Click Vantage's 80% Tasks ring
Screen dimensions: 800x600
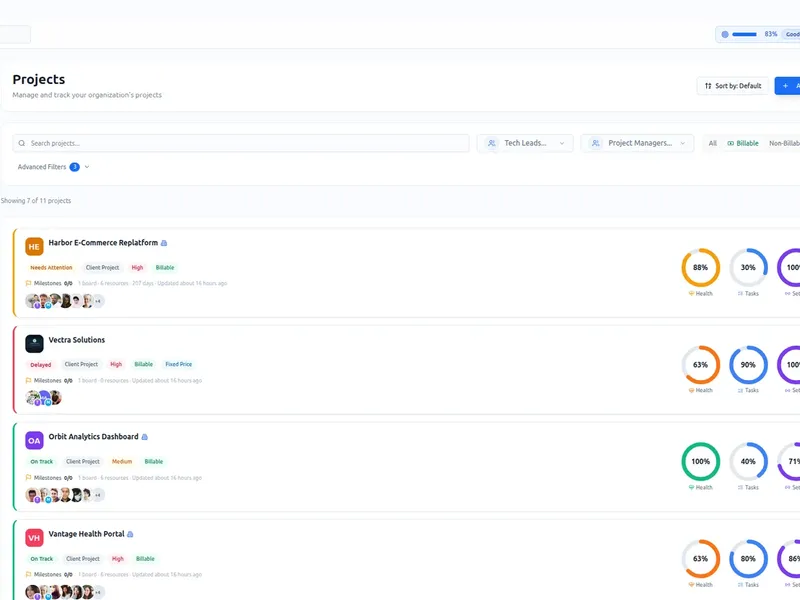748,559
